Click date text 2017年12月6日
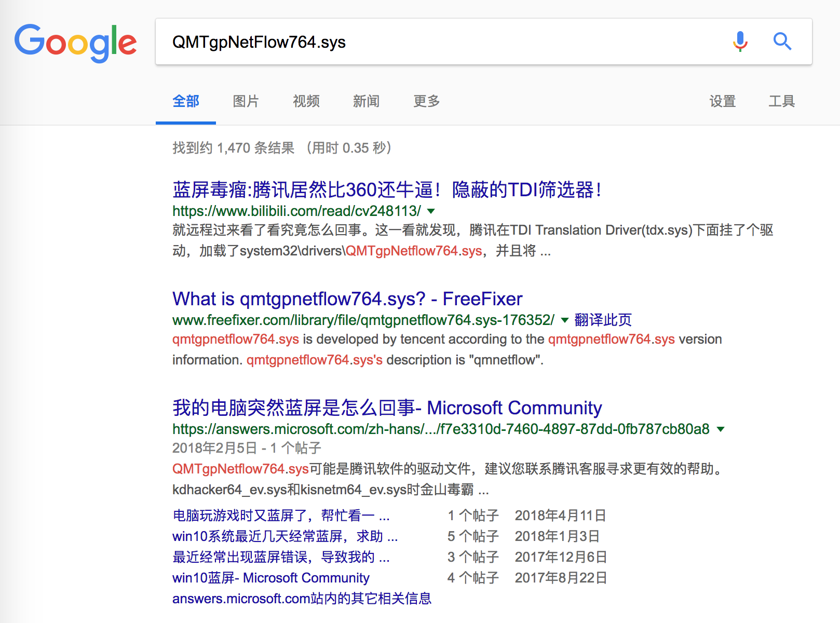The width and height of the screenshot is (840, 623). tap(561, 557)
